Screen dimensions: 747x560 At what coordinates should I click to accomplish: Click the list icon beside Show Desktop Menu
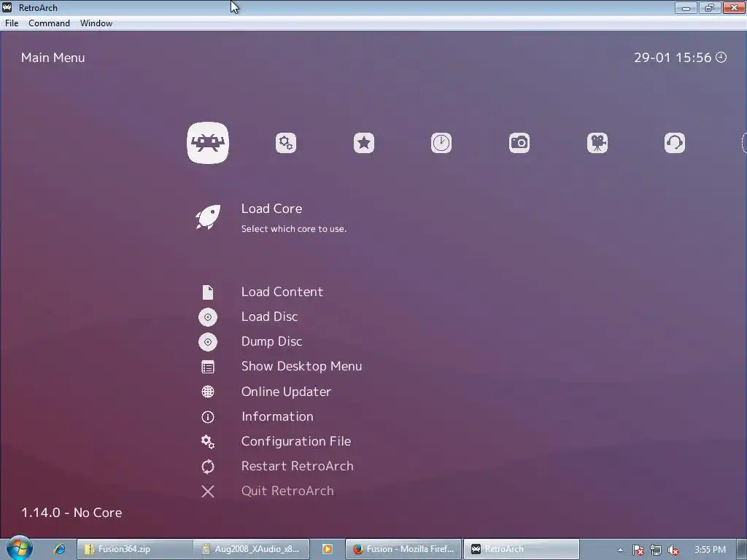click(x=208, y=367)
